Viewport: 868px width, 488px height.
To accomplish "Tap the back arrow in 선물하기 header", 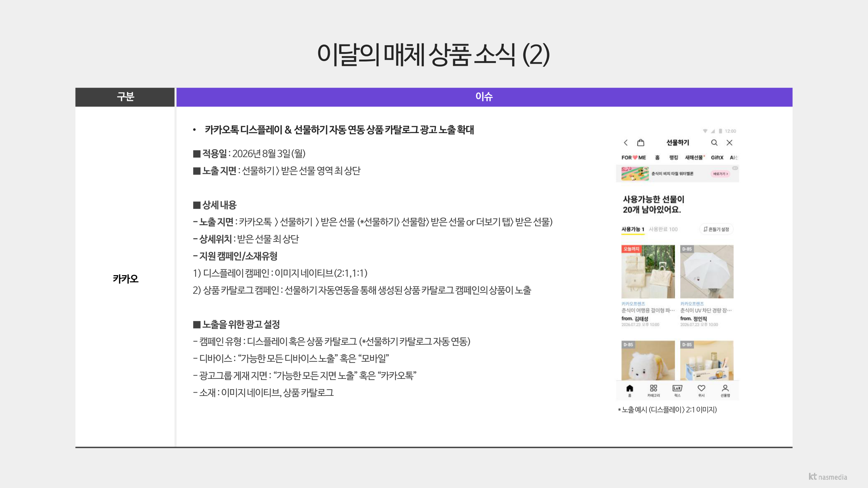I will 626,143.
